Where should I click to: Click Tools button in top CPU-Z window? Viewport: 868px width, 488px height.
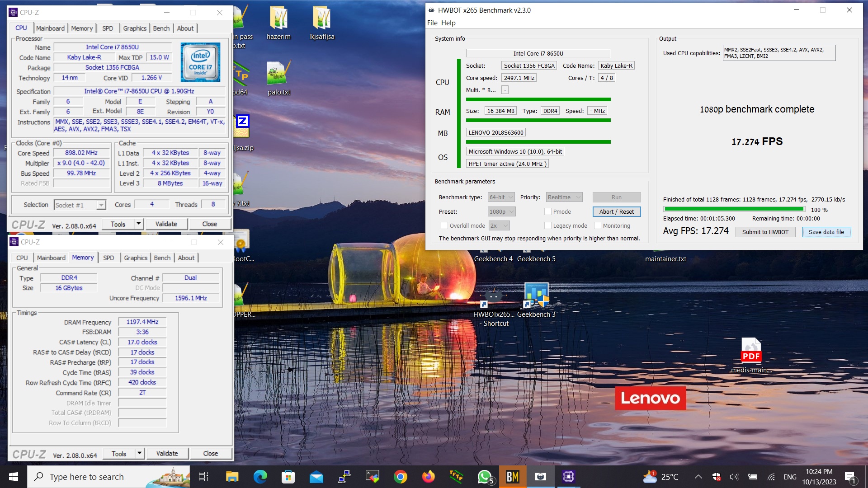(118, 224)
